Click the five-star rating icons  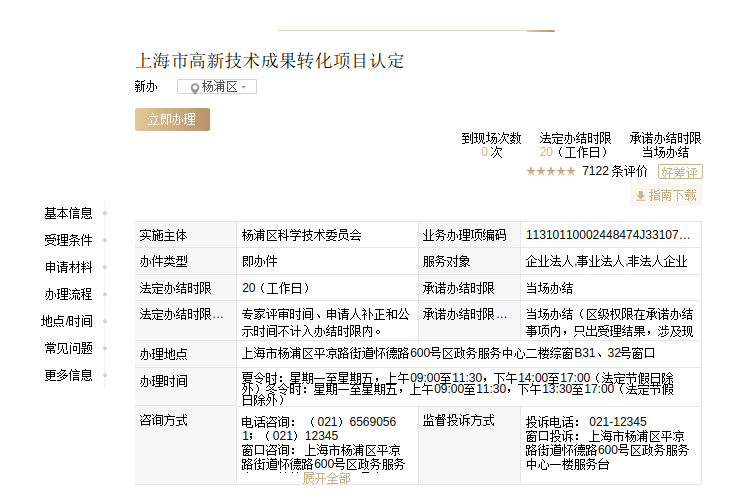coord(550,171)
